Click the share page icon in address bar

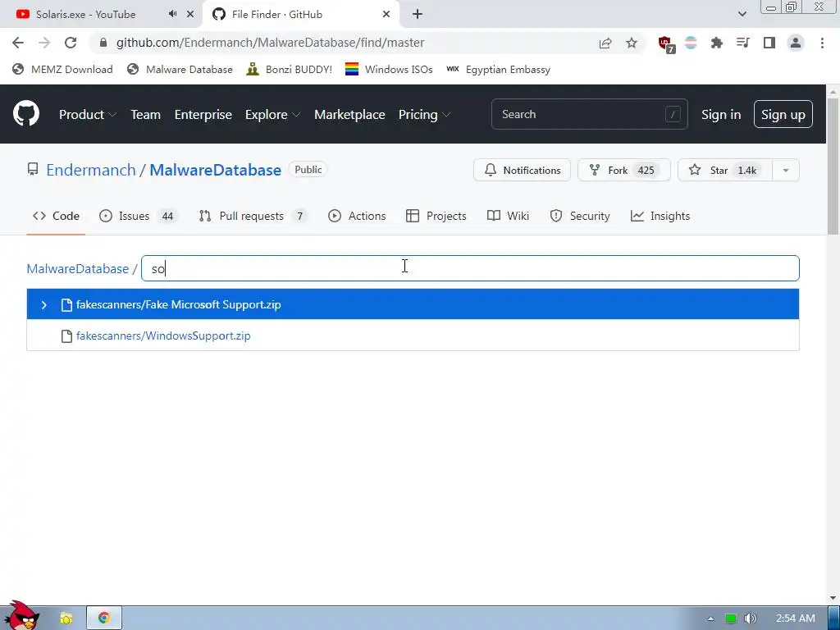tap(605, 43)
